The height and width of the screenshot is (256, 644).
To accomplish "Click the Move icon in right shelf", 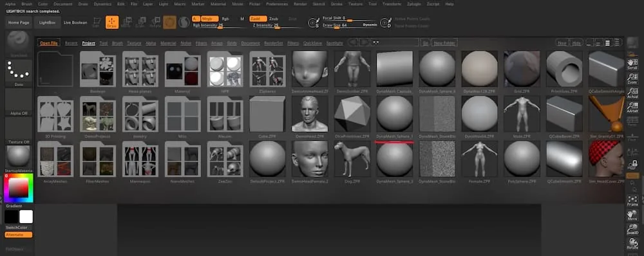I will [632, 215].
